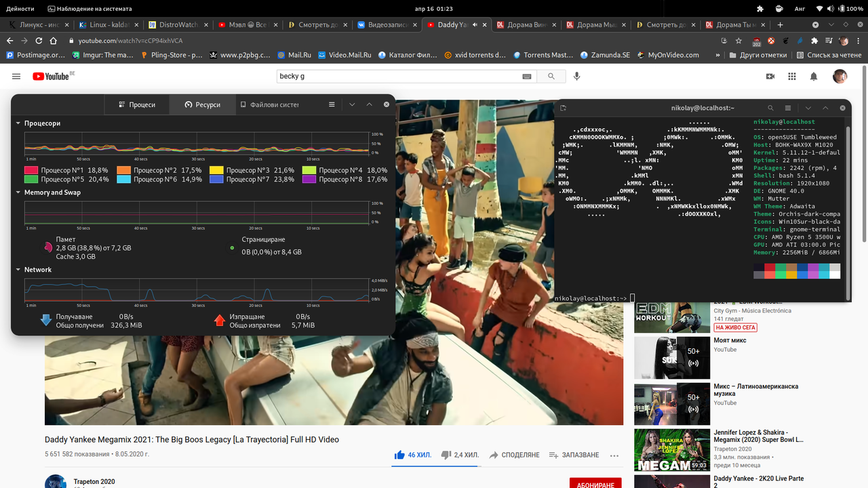Search in the terminal window

click(x=770, y=108)
